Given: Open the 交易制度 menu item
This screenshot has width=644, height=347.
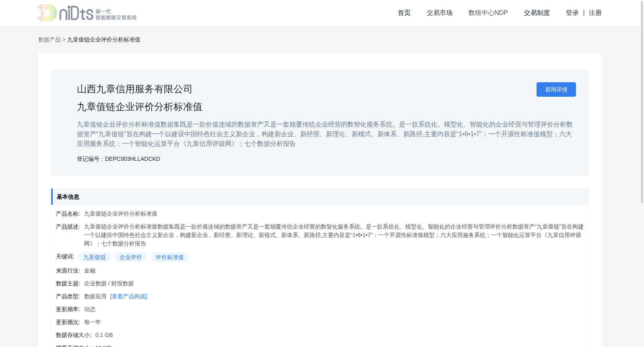Looking at the screenshot, I should (x=537, y=13).
